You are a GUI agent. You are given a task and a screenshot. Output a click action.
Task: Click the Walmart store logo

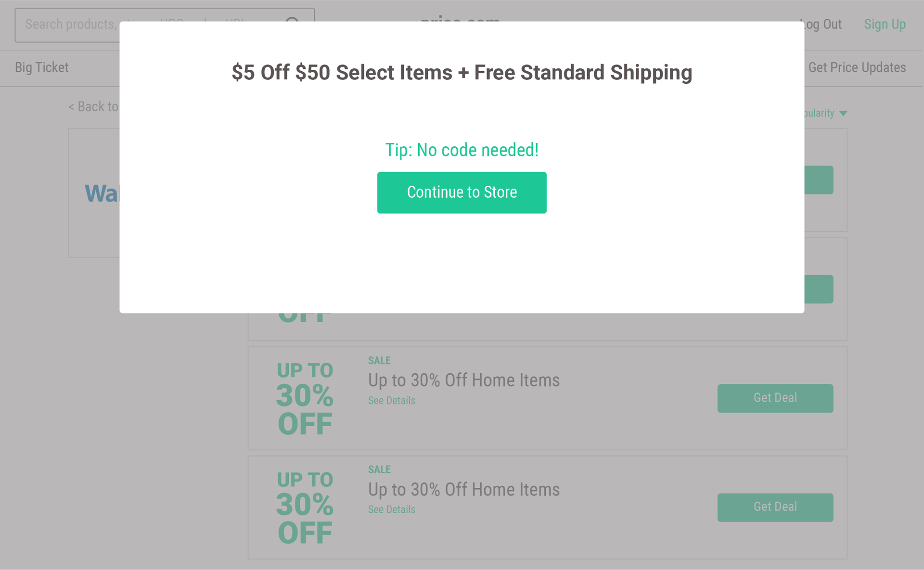102,193
